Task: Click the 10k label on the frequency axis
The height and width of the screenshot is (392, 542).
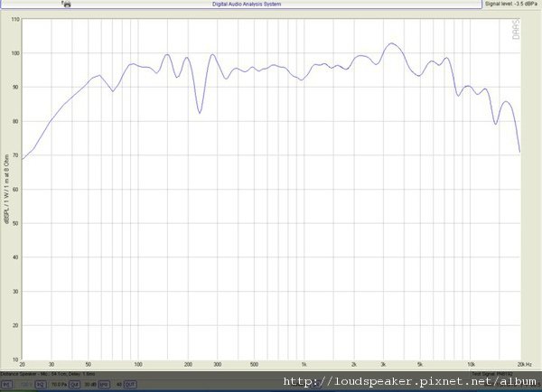Action: (x=471, y=365)
